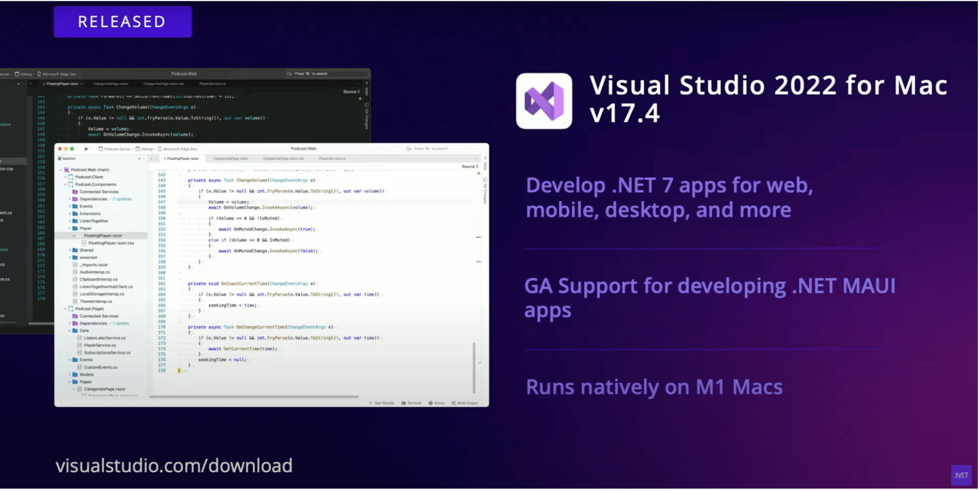
Task: Open ListenTogetherHubClient.cs file
Action: click(x=103, y=287)
